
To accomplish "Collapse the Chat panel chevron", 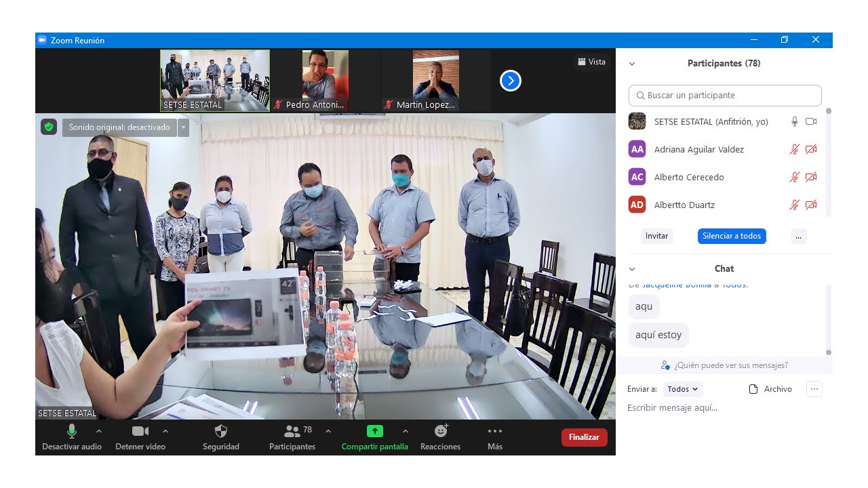I will [632, 269].
